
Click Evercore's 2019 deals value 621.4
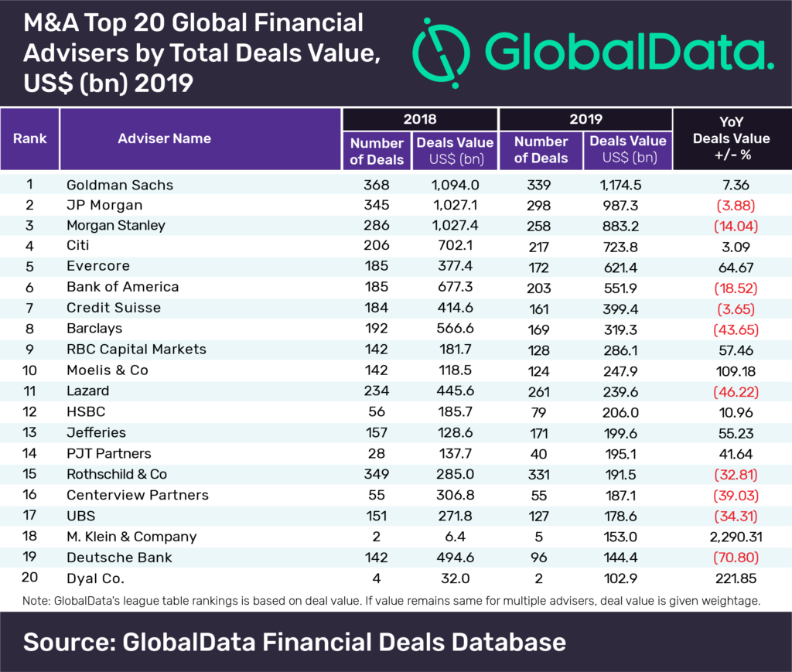click(x=620, y=267)
